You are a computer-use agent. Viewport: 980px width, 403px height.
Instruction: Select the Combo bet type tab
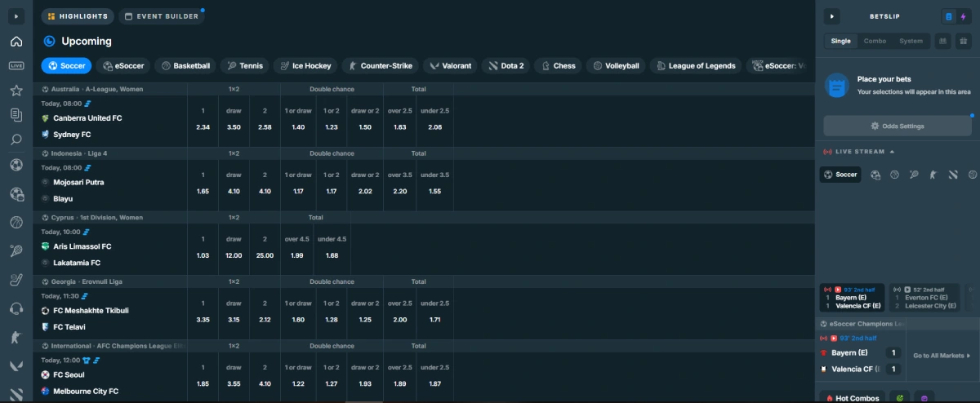(875, 41)
